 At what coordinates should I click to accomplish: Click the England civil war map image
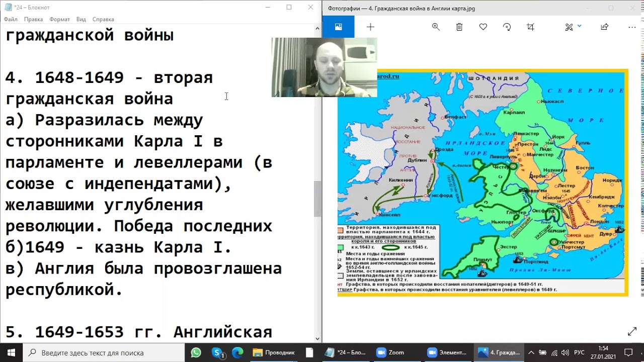click(x=482, y=182)
